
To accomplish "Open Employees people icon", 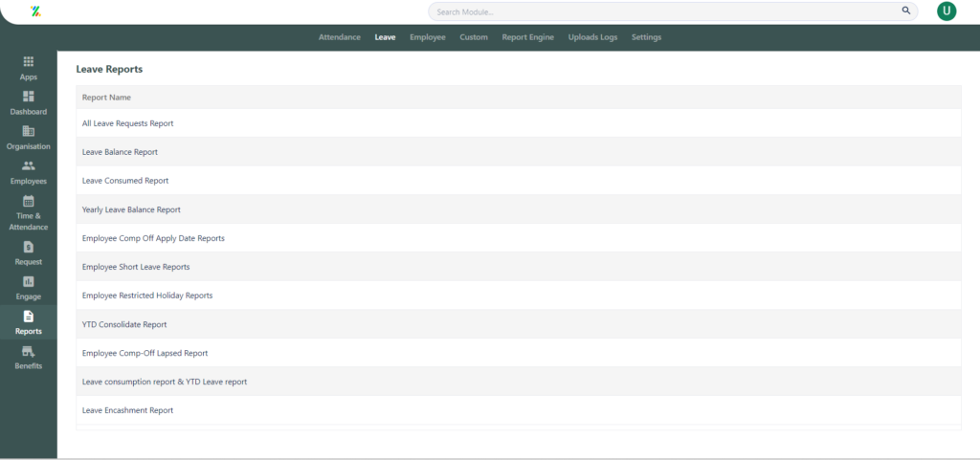I will [x=28, y=166].
